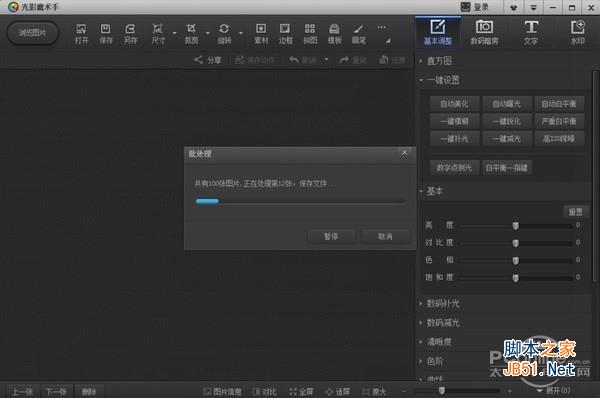This screenshot has width=600, height=398.
Task: Click the 重置 reset button
Action: point(576,212)
